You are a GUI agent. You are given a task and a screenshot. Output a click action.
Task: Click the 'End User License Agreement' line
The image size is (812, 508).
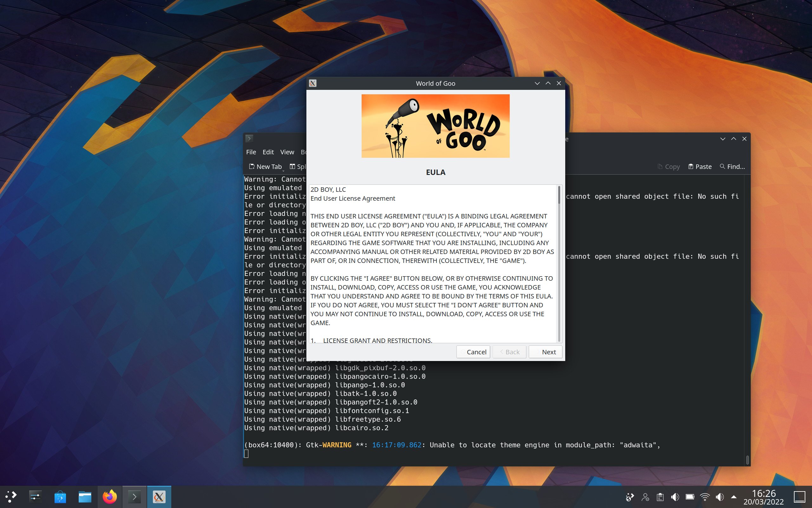pyautogui.click(x=353, y=198)
